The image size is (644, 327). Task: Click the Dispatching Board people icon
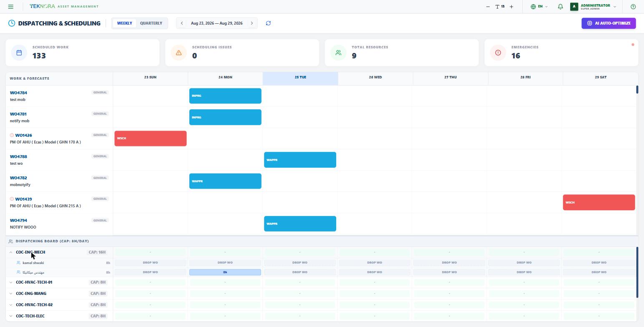pos(11,241)
